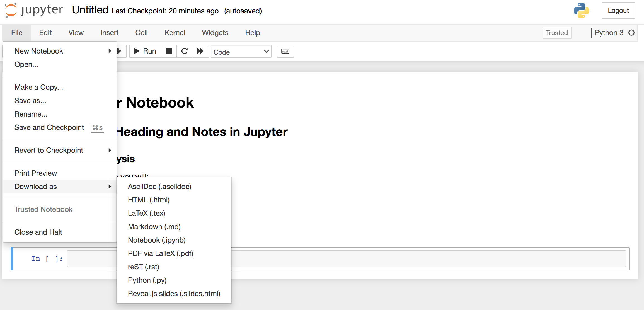This screenshot has height=310, width=644.
Task: Select the Python (.py) download option
Action: click(147, 280)
